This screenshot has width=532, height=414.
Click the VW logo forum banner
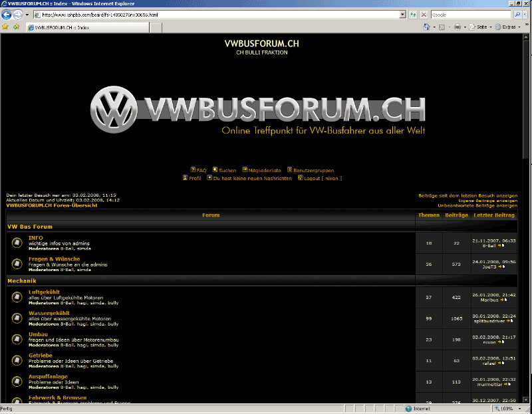258,110
